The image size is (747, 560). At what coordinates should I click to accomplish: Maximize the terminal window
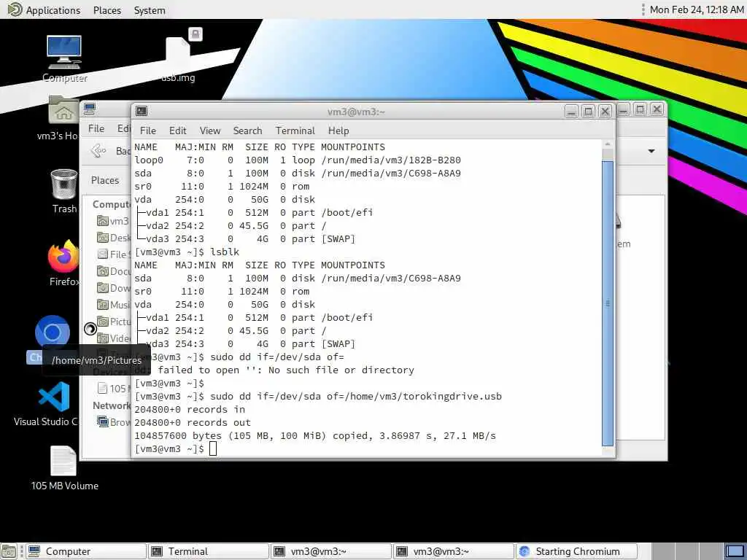[x=589, y=112]
